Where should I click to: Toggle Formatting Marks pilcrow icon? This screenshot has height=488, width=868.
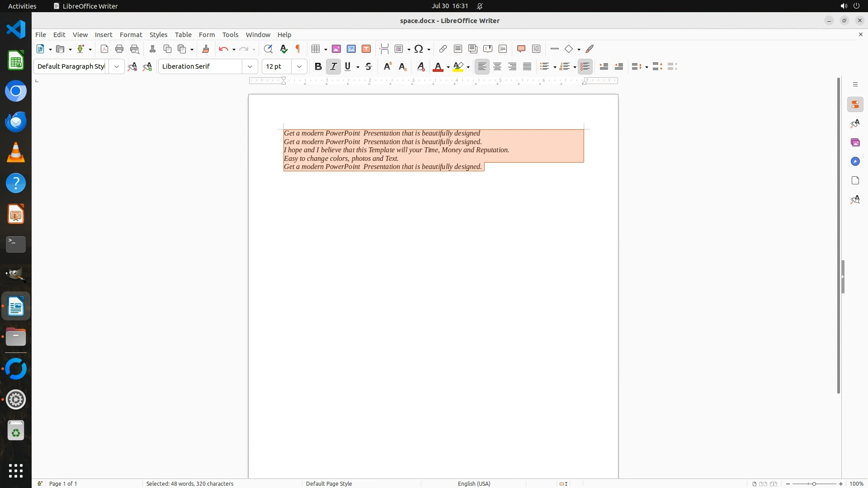[x=298, y=49]
